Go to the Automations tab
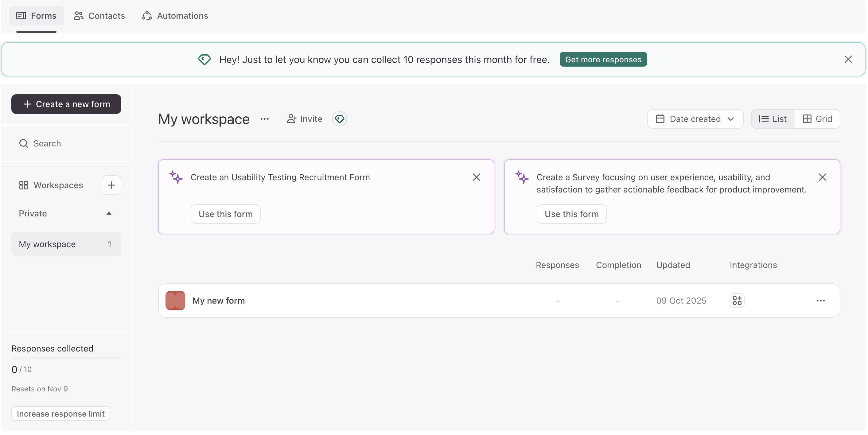868x435 pixels. pyautogui.click(x=175, y=16)
